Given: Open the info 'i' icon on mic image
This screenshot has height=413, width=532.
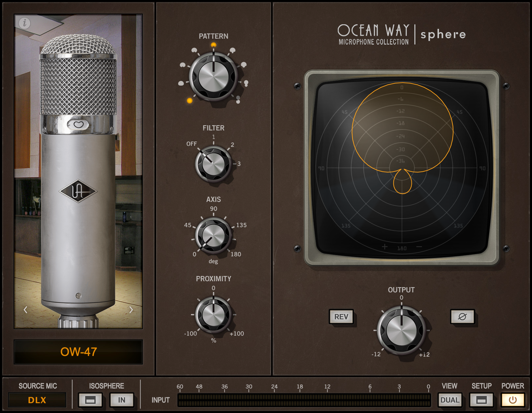Looking at the screenshot, I should [x=25, y=23].
